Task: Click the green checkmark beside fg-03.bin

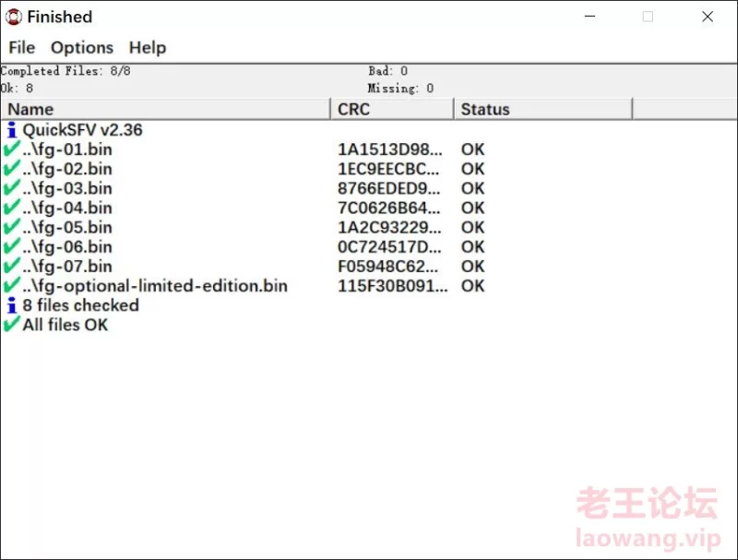Action: click(x=11, y=188)
